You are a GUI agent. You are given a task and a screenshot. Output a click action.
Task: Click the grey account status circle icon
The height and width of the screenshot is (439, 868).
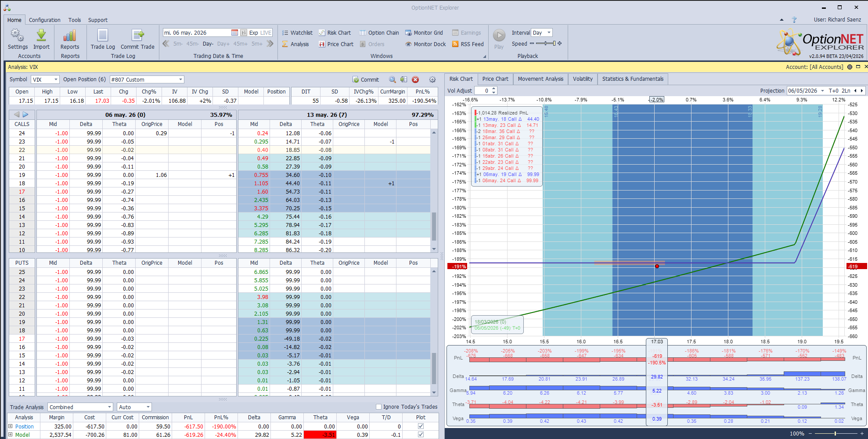[x=850, y=67]
